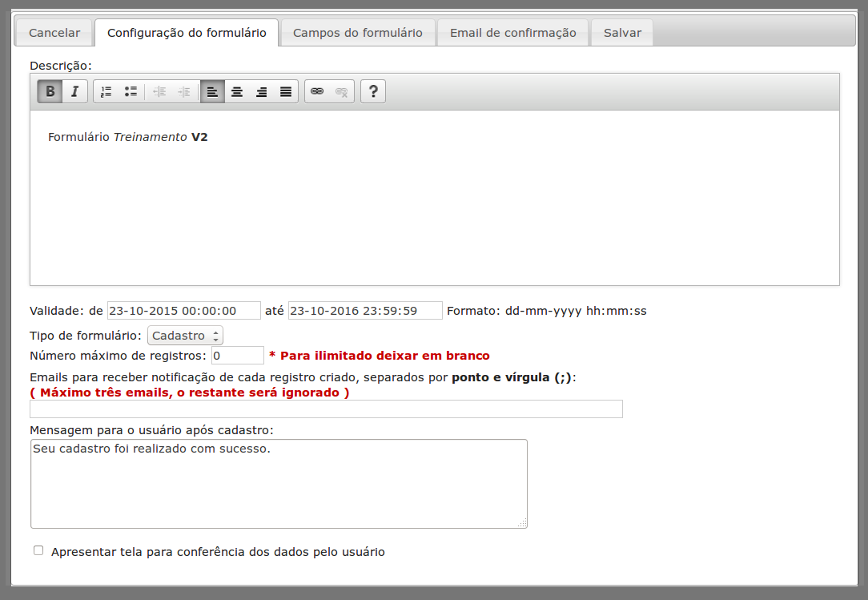The height and width of the screenshot is (600, 868).
Task: Enable the 'Apresentar tela para conferência' checkbox
Action: click(x=38, y=551)
